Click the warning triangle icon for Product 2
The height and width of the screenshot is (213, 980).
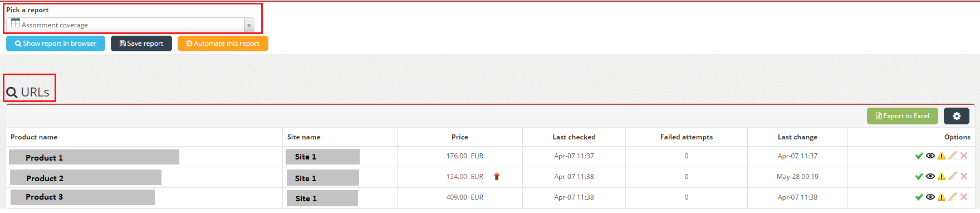pos(942,177)
